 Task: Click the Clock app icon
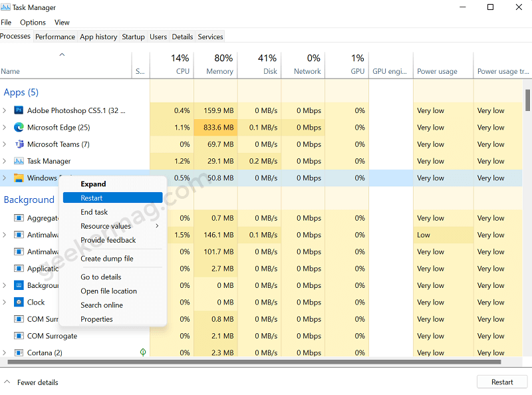[19, 302]
